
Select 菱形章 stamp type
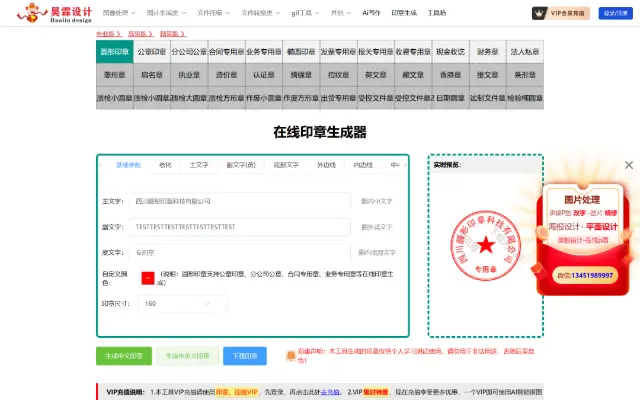(x=115, y=75)
